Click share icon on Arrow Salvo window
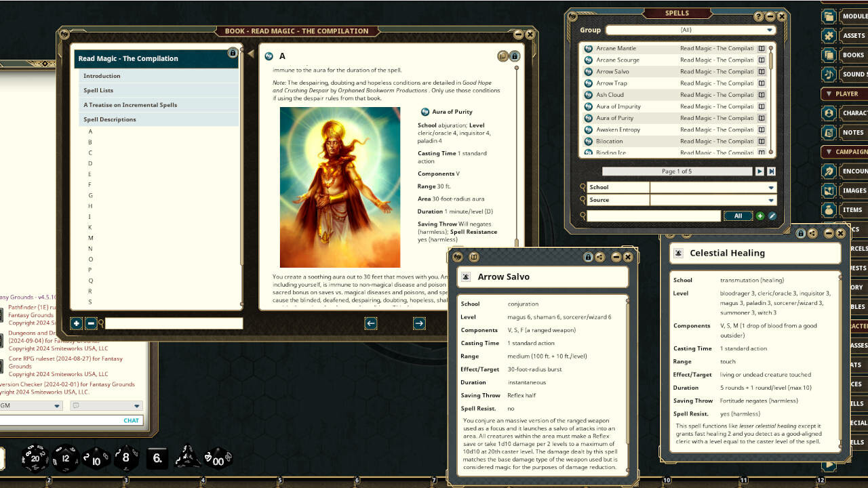This screenshot has height=488, width=868. (x=600, y=257)
